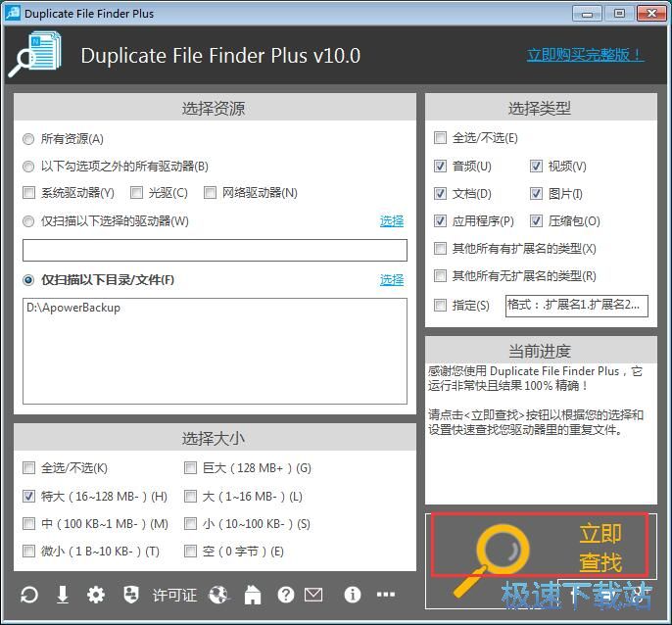Click the custom extension format input field
Screen dimensions: 672x625
[x=576, y=305]
